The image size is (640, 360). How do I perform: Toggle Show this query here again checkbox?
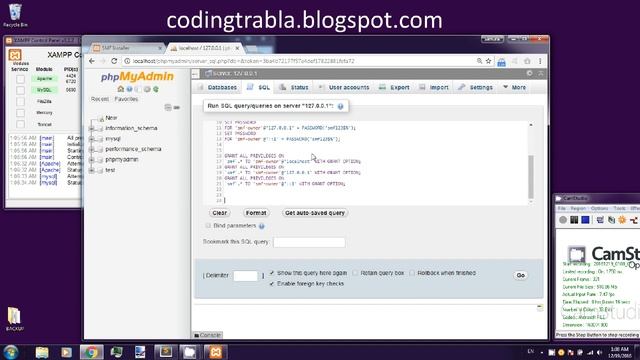pyautogui.click(x=272, y=273)
